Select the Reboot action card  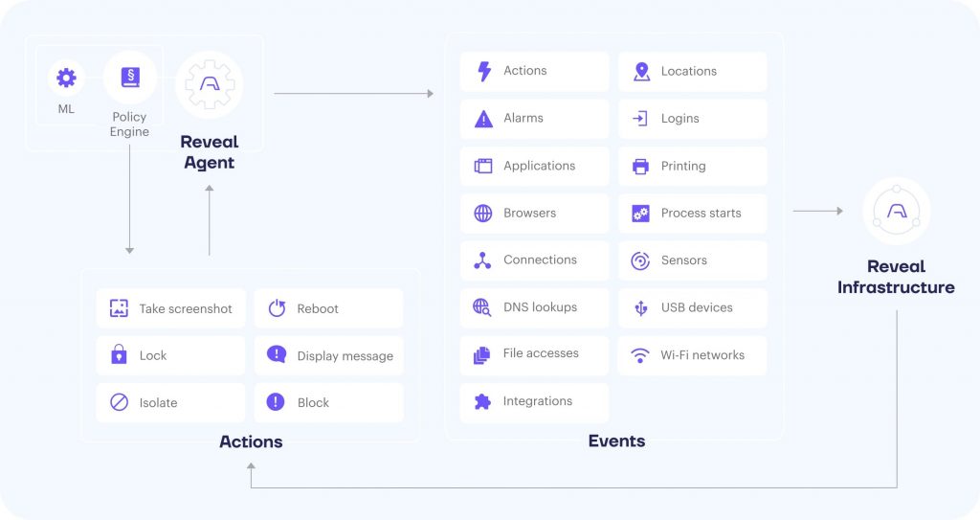click(329, 308)
